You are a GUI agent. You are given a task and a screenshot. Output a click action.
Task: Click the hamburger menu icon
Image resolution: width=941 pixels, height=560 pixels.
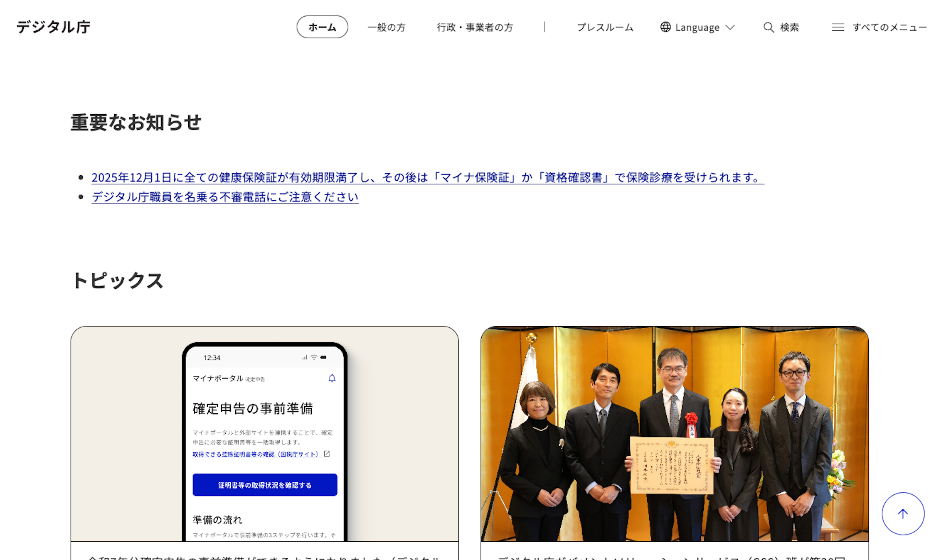tap(838, 27)
